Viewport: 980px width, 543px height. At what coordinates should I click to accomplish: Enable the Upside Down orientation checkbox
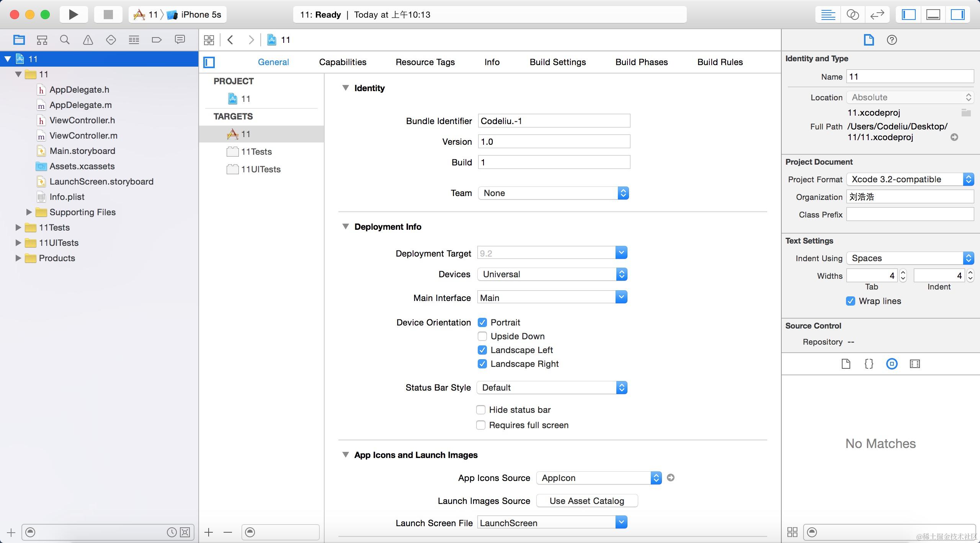pos(482,336)
